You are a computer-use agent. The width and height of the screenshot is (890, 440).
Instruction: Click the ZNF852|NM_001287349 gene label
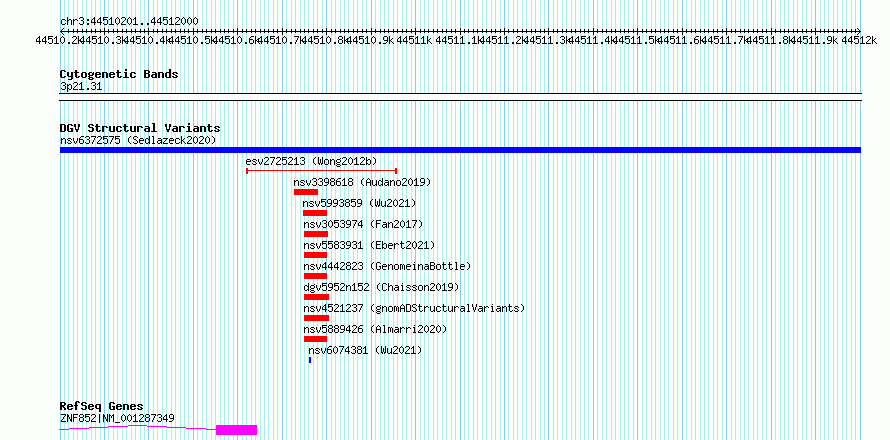(x=117, y=418)
